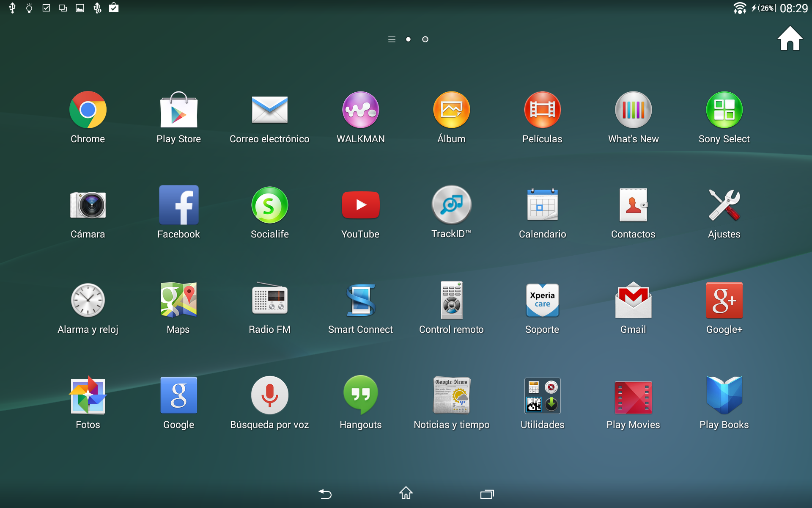Launch the Play Store app
812x508 pixels.
click(178, 110)
